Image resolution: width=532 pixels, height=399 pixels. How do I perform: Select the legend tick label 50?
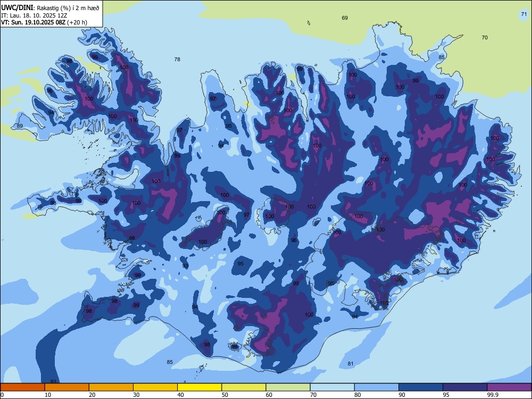(x=225, y=395)
